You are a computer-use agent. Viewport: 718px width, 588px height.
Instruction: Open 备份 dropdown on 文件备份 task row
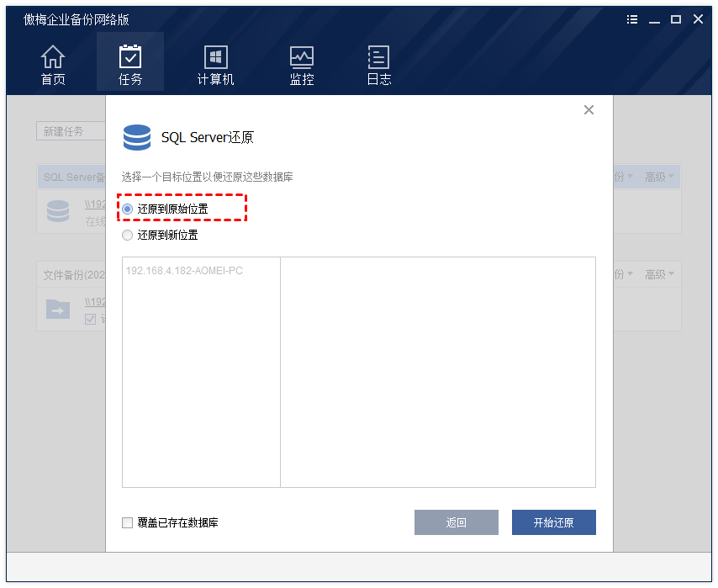(x=624, y=274)
